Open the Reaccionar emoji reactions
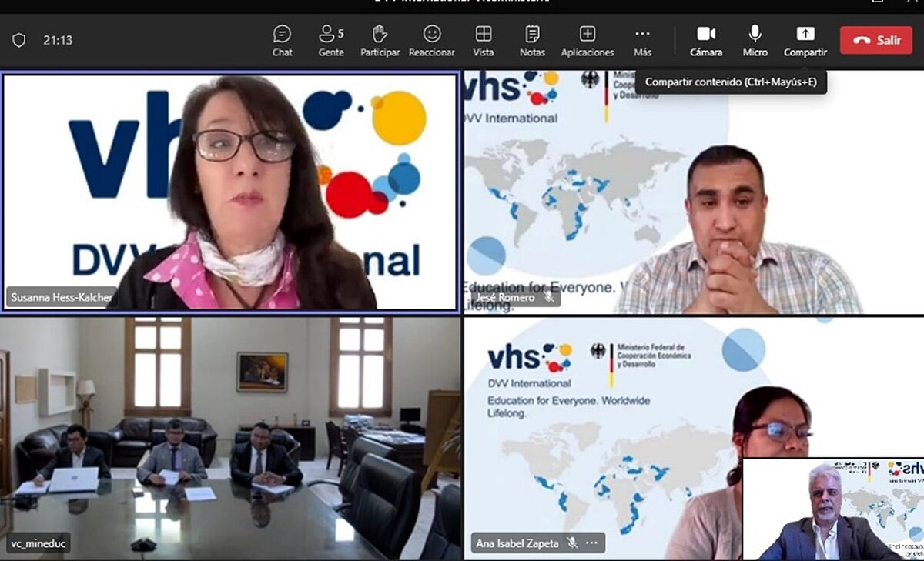Screen dimensions: 924x561 pyautogui.click(x=431, y=41)
